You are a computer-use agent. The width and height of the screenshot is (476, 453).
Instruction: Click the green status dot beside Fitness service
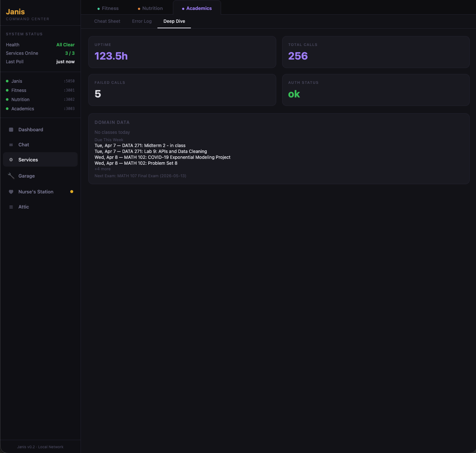point(7,90)
